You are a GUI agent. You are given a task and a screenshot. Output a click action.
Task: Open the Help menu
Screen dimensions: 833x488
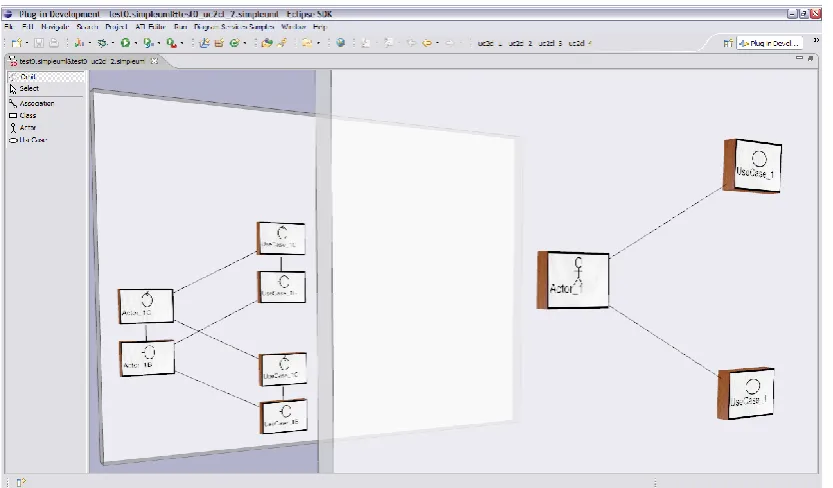pos(320,27)
